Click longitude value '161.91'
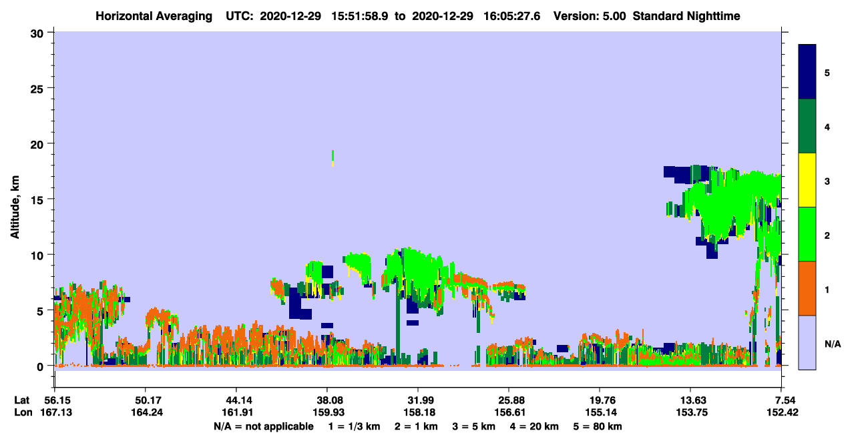This screenshot has height=445, width=868. click(236, 412)
